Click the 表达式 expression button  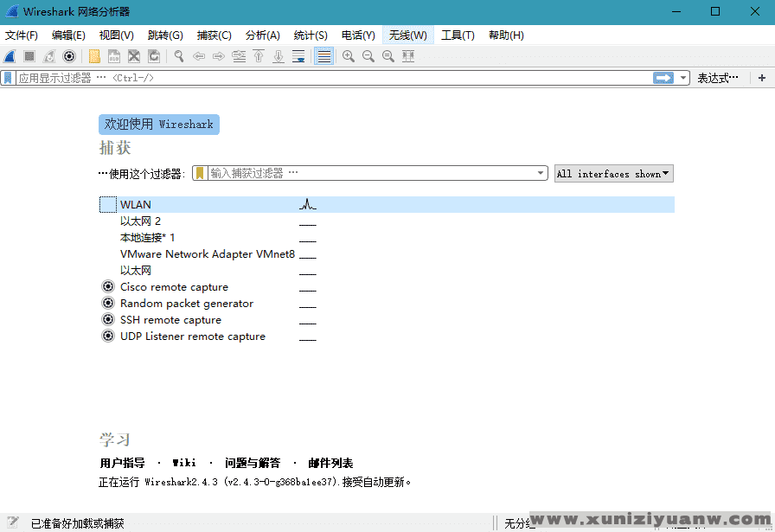point(718,78)
